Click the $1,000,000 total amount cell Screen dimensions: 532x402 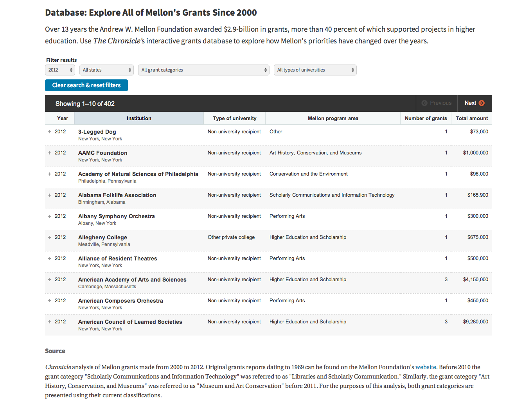coord(476,153)
